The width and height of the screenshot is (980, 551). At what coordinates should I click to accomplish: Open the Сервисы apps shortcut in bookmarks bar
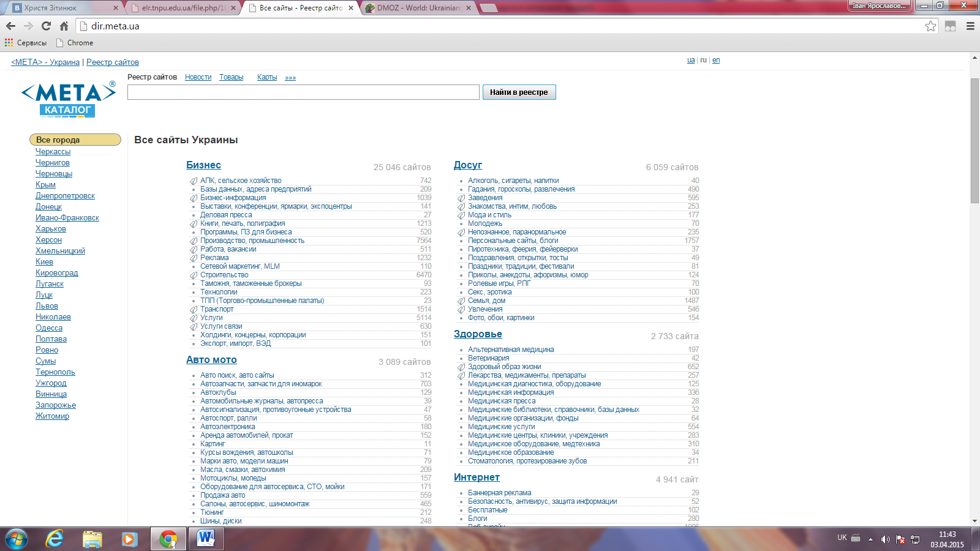pyautogui.click(x=26, y=43)
